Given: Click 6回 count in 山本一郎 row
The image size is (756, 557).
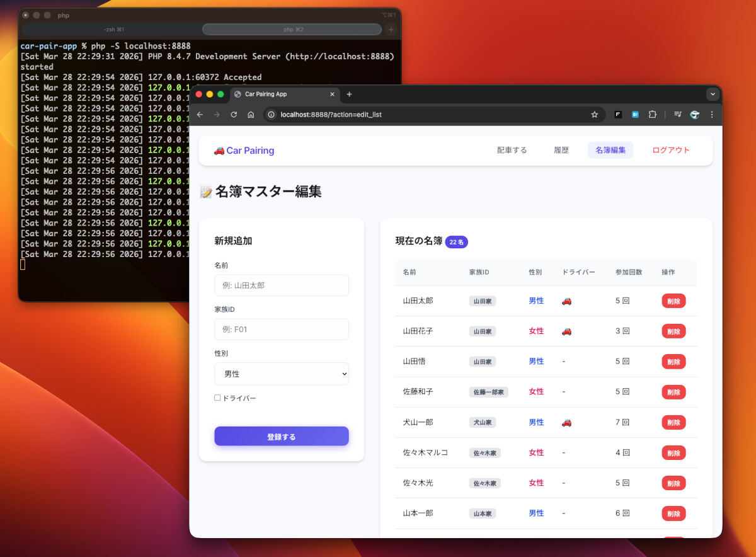Looking at the screenshot, I should tap(622, 514).
